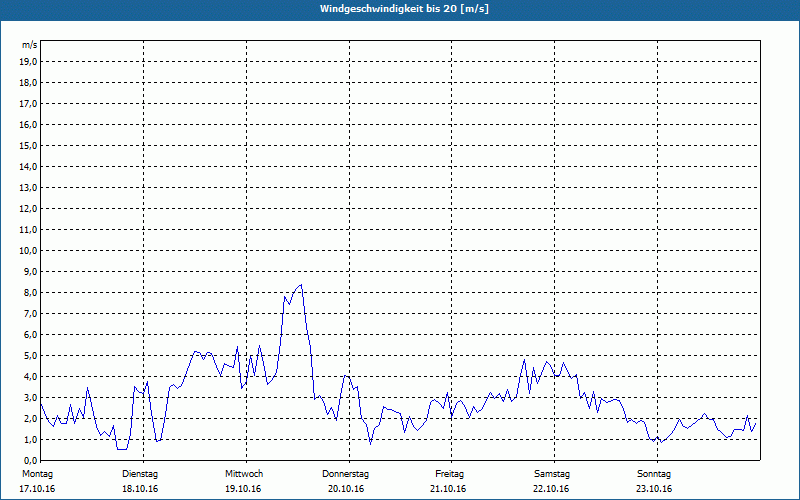
Task: Click the 7,0 y-axis value
Action: pyautogui.click(x=30, y=313)
